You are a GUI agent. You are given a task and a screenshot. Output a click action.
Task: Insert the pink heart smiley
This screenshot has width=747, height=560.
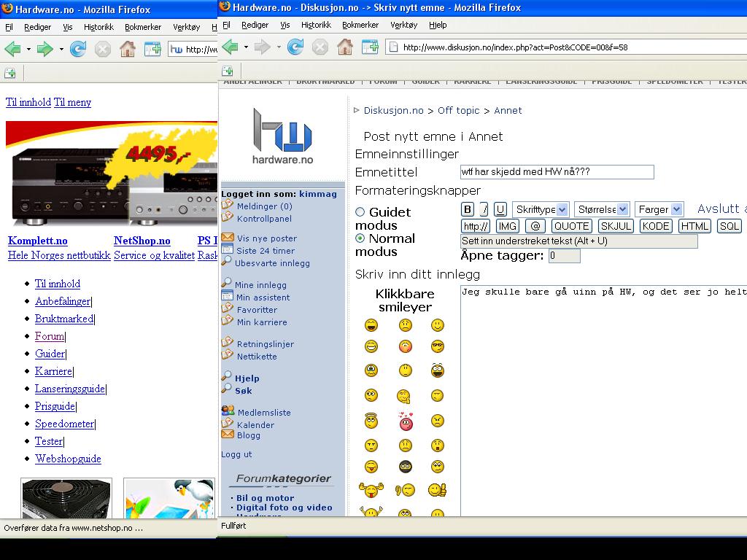pos(406,421)
